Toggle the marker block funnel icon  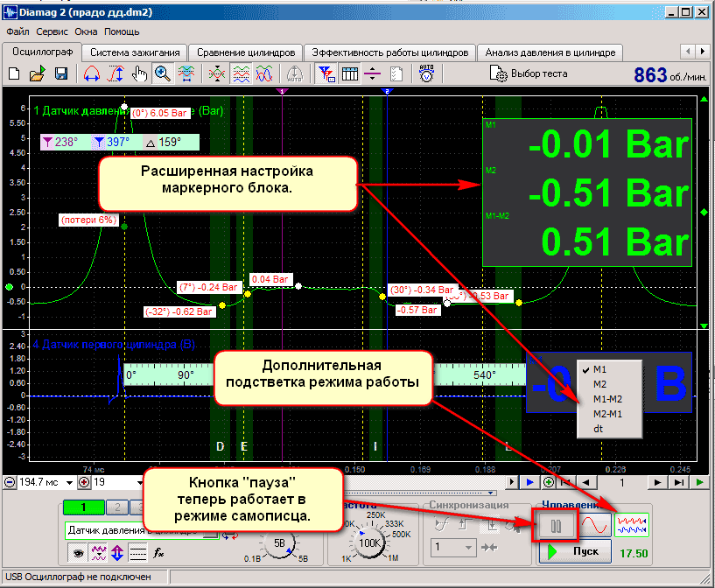tap(326, 73)
